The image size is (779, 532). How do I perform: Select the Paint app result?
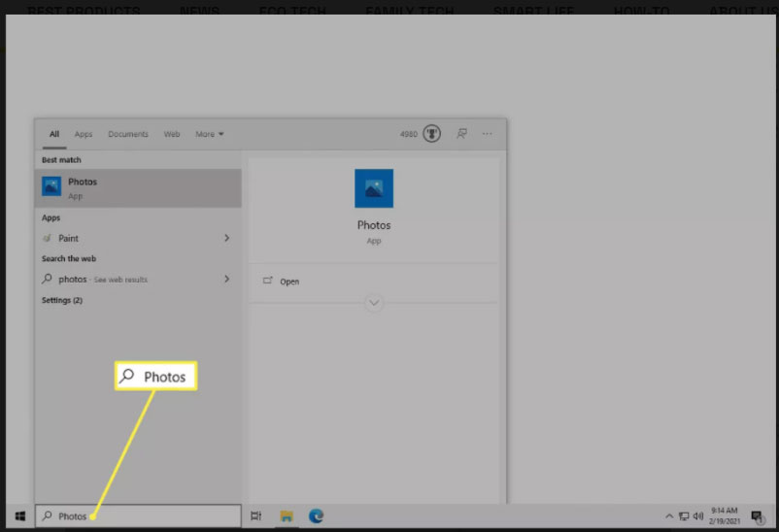pos(138,239)
